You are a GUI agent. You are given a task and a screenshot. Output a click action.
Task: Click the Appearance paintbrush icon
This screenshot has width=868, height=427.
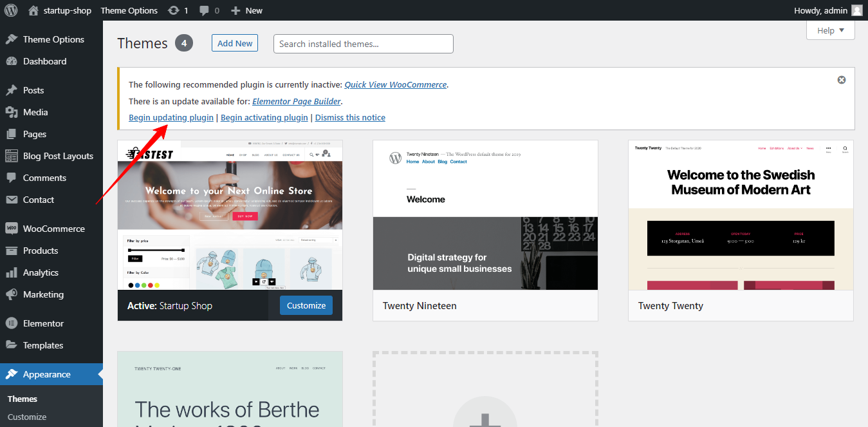(12, 374)
